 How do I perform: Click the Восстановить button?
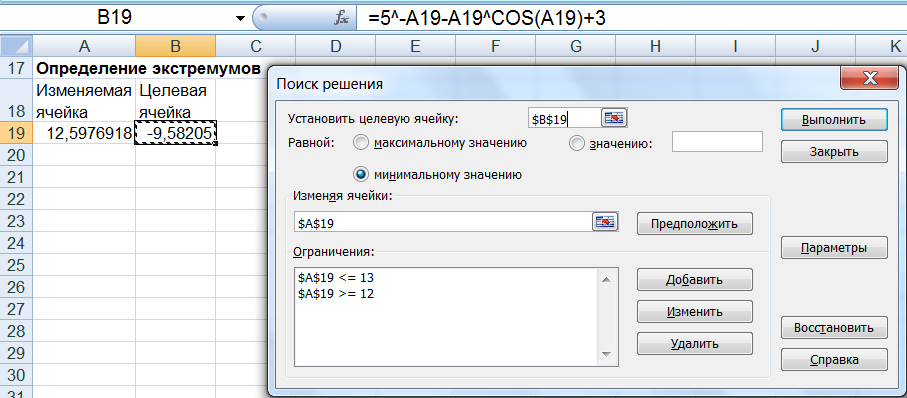coord(834,327)
